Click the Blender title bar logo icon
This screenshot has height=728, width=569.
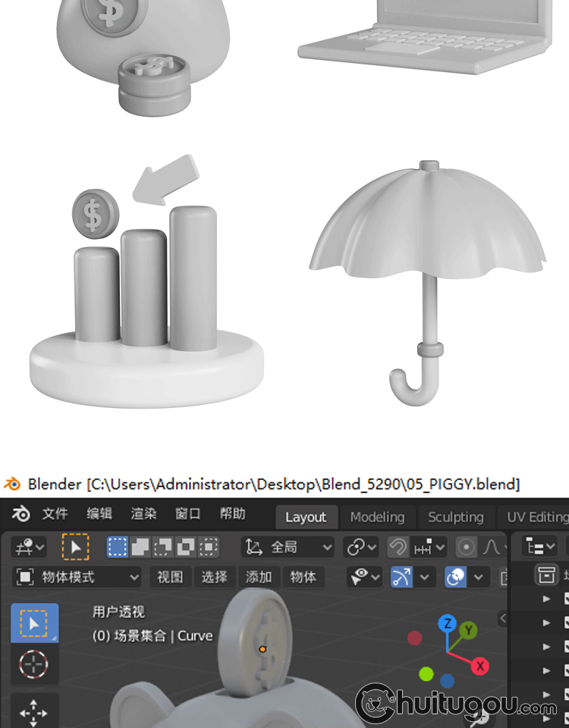point(12,484)
